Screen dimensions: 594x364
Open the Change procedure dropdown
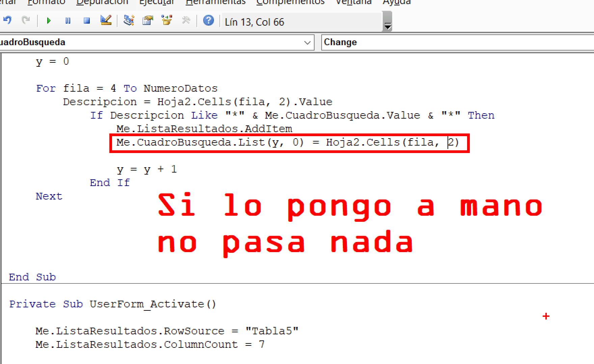(458, 42)
